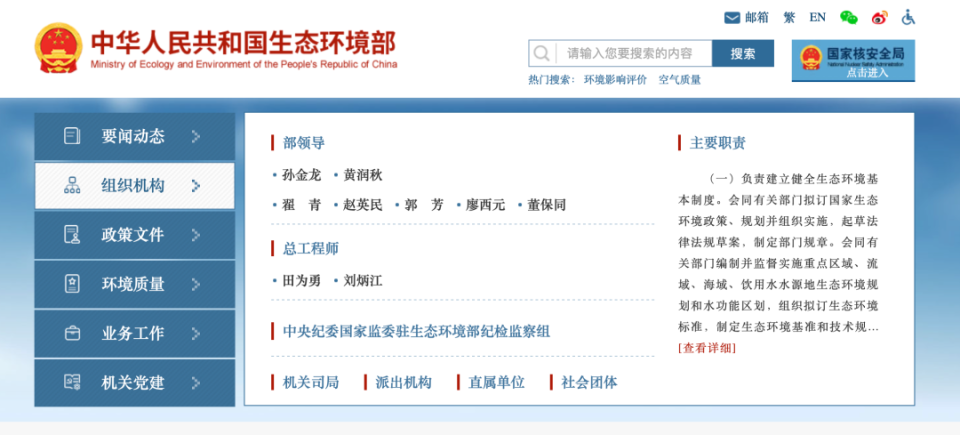
Task: Open engineer profile 刘炳江
Action: click(362, 281)
